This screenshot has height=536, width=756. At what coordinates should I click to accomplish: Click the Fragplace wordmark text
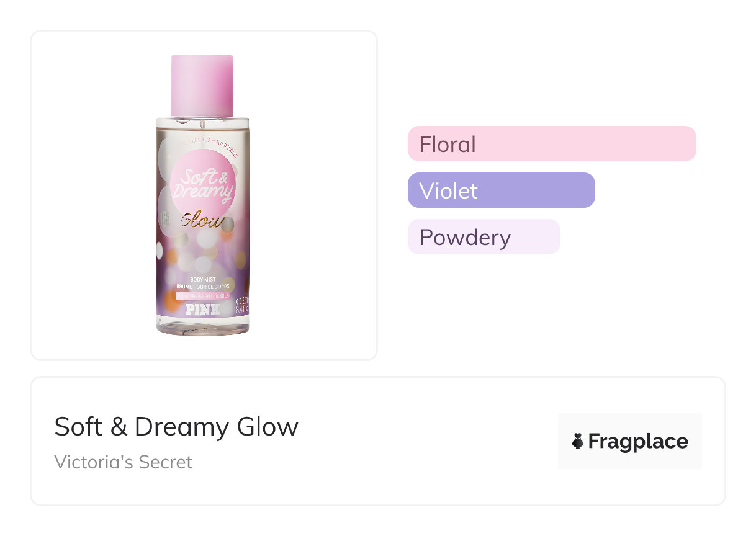[x=638, y=441]
